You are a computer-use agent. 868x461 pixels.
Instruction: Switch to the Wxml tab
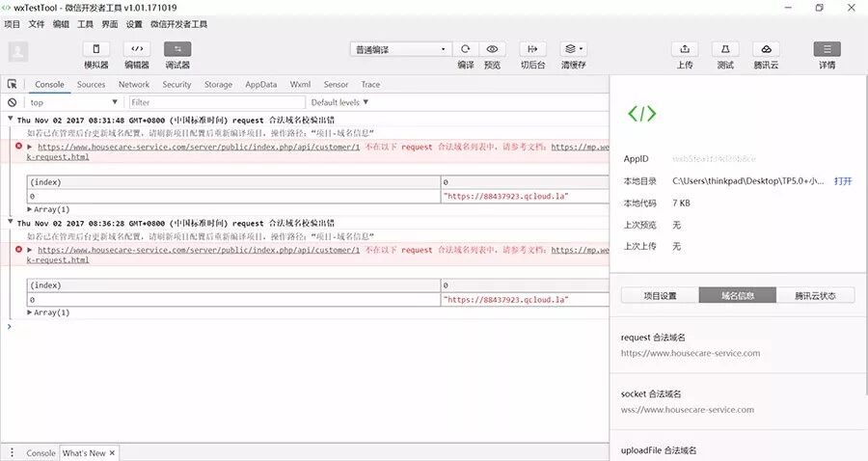(300, 84)
